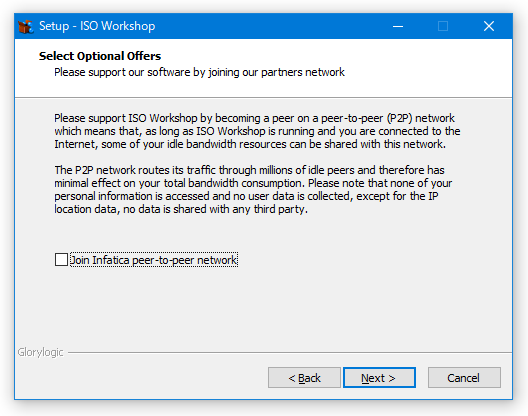Click the ISO Workshop setup icon in title bar

[x=26, y=27]
